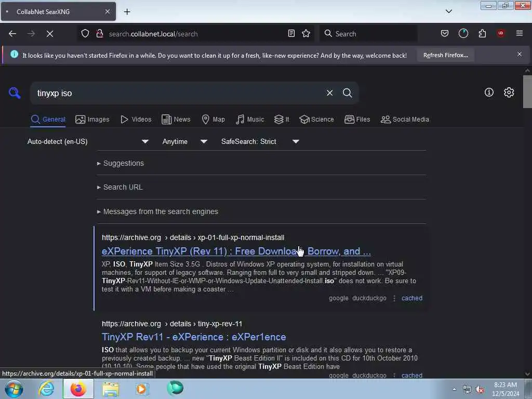The width and height of the screenshot is (532, 399).
Task: Save page to Pocket
Action: coord(445,33)
